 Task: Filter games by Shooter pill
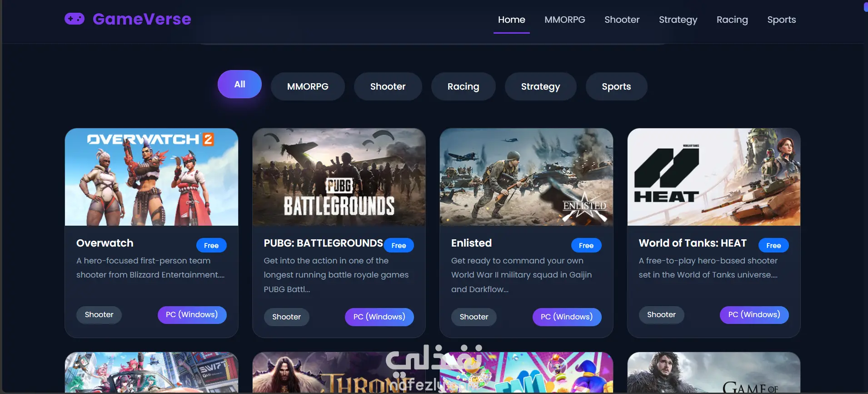(388, 86)
